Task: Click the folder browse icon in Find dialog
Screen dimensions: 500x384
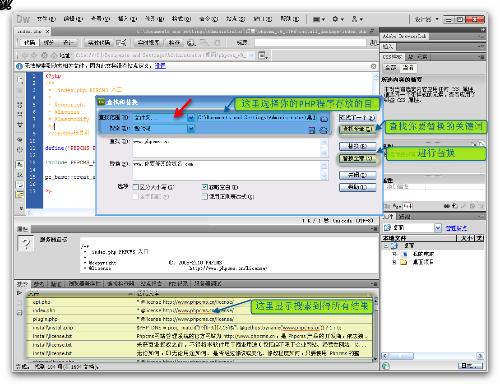Action: [324, 118]
